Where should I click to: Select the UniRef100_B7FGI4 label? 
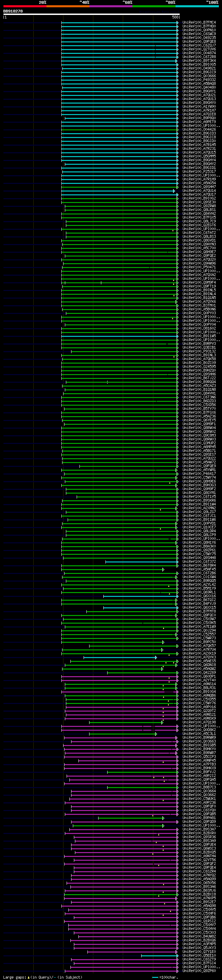pos(199,963)
